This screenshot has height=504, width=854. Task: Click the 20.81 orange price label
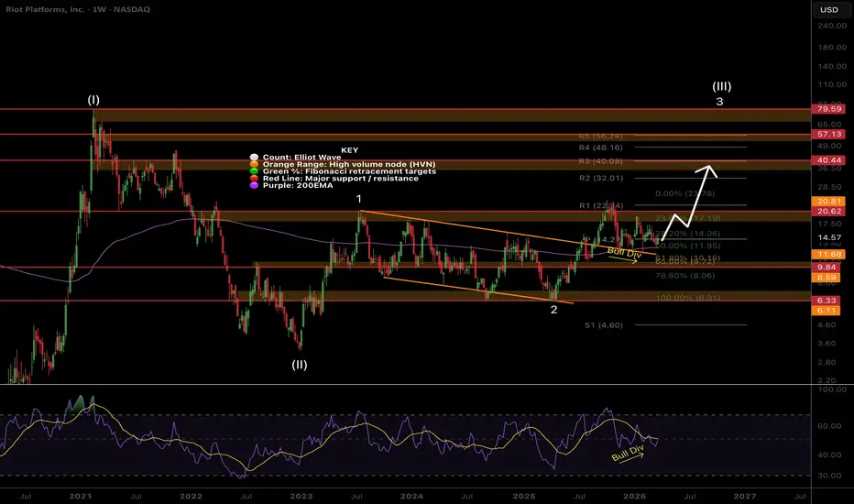click(x=829, y=202)
